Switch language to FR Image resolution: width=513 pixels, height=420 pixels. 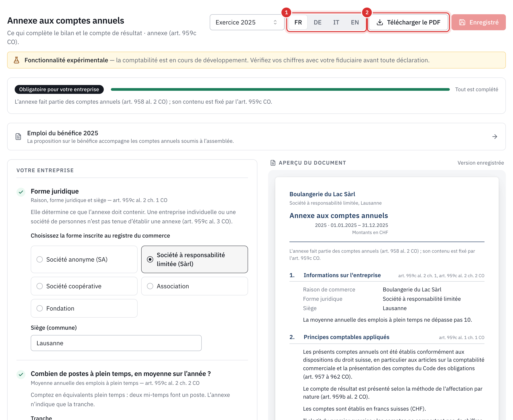298,22
